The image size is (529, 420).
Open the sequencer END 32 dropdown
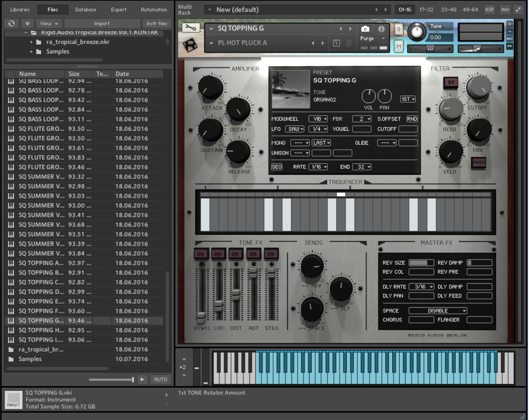coord(362,167)
